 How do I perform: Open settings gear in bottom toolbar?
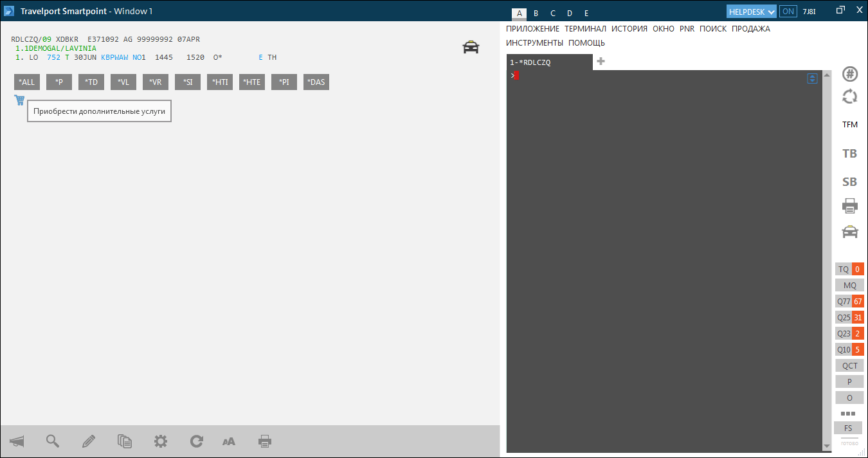coord(161,441)
